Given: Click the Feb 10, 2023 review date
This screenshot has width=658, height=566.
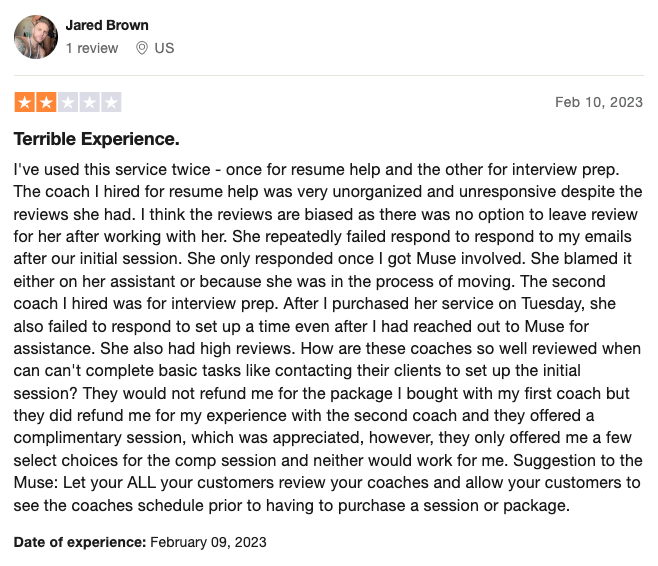Looking at the screenshot, I should tap(599, 102).
